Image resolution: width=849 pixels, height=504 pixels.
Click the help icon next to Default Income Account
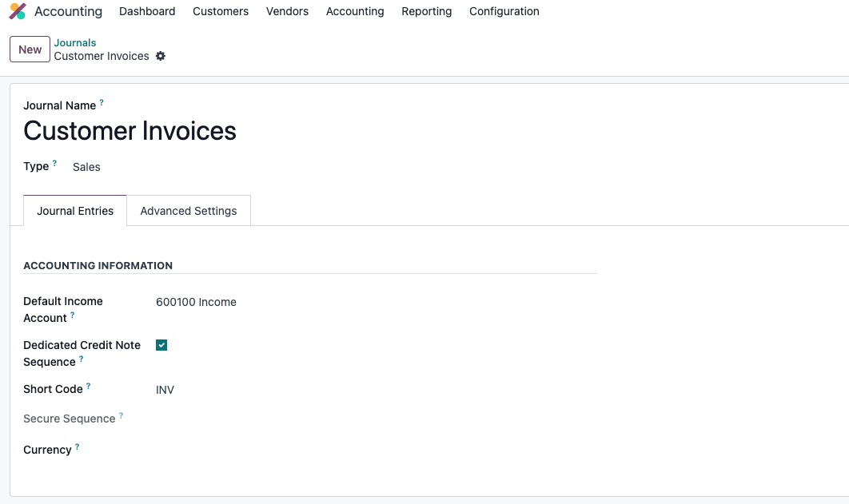[x=72, y=315]
